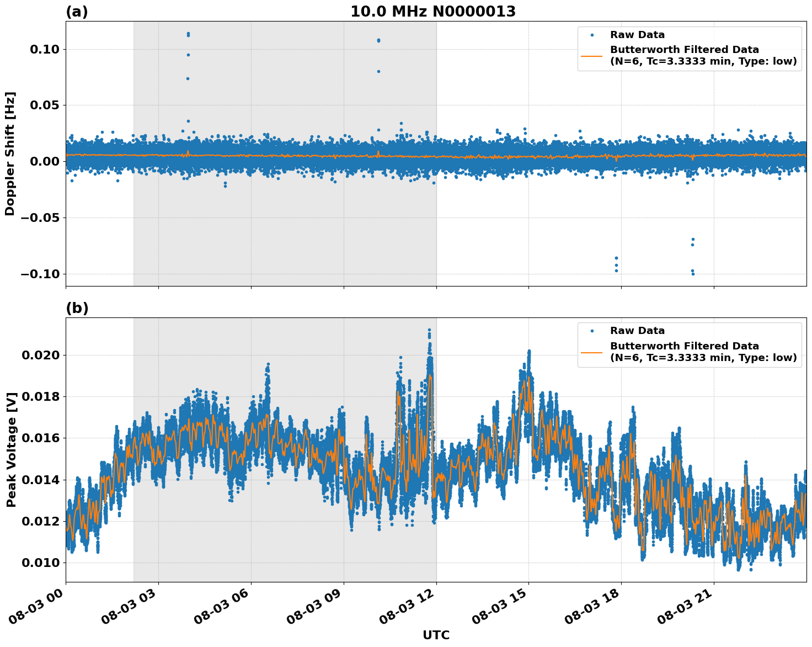Click the subplot label (b)

[x=77, y=307]
